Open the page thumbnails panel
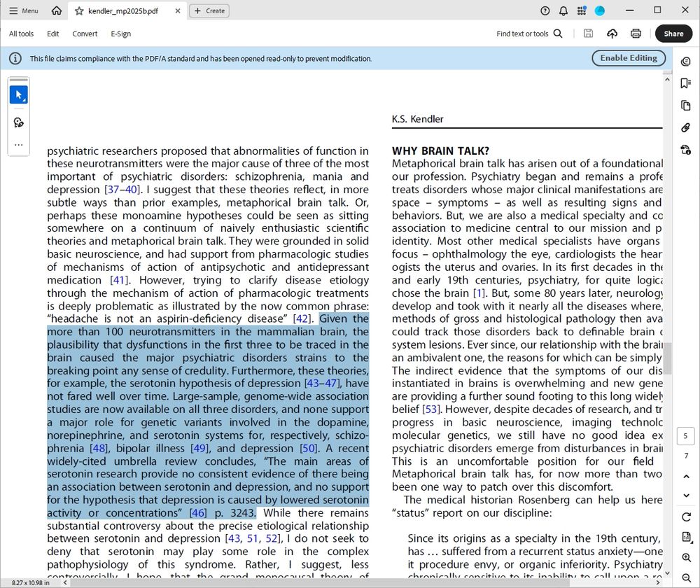700x588 pixels. [686, 106]
